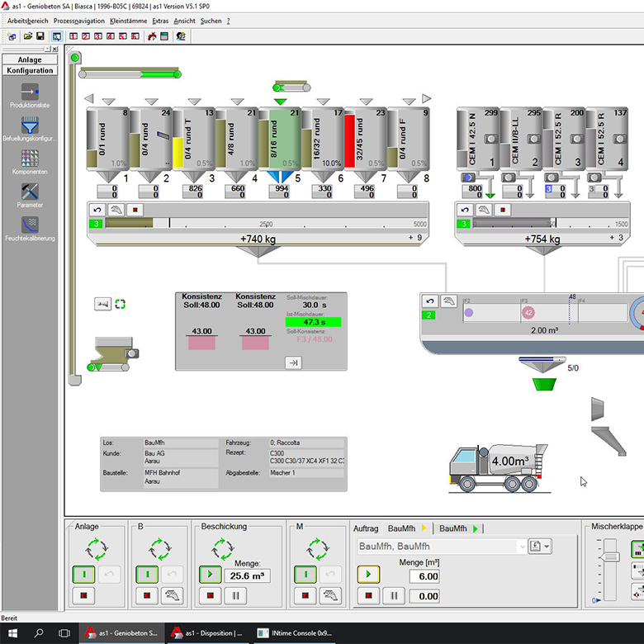
Task: Open the Extras menu
Action: [160, 21]
